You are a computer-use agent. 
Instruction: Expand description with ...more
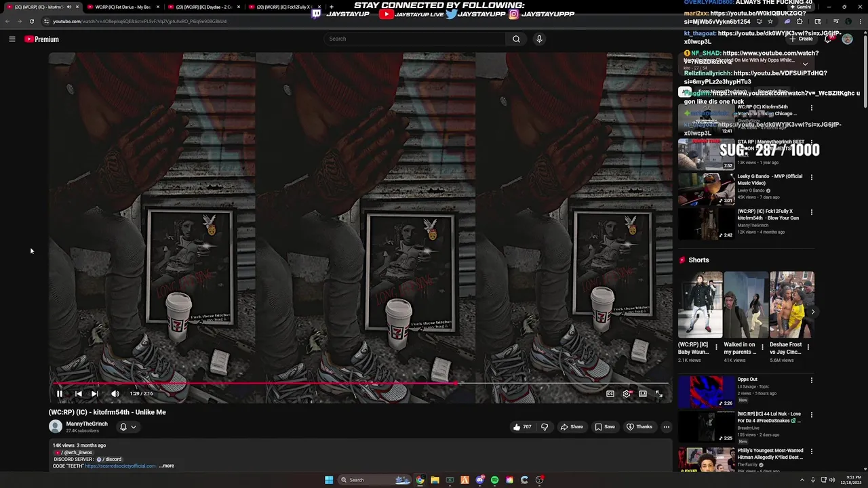point(166,466)
